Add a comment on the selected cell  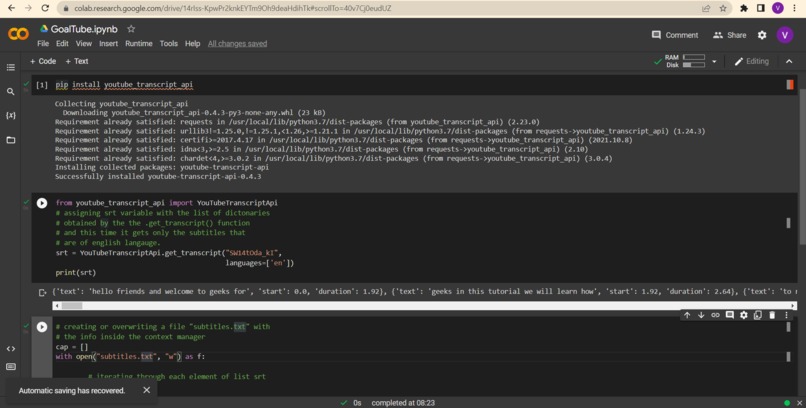click(729, 315)
